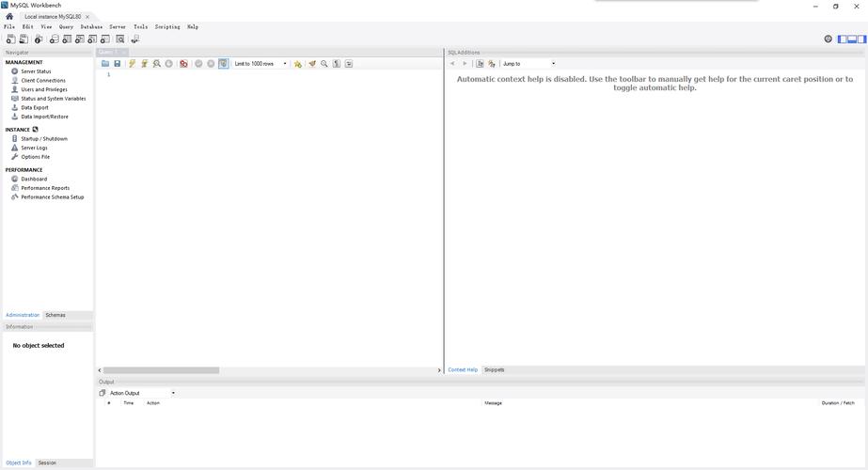Viewport: 868px width, 470px height.
Task: Create a new stored procedure icon
Action: coord(92,39)
